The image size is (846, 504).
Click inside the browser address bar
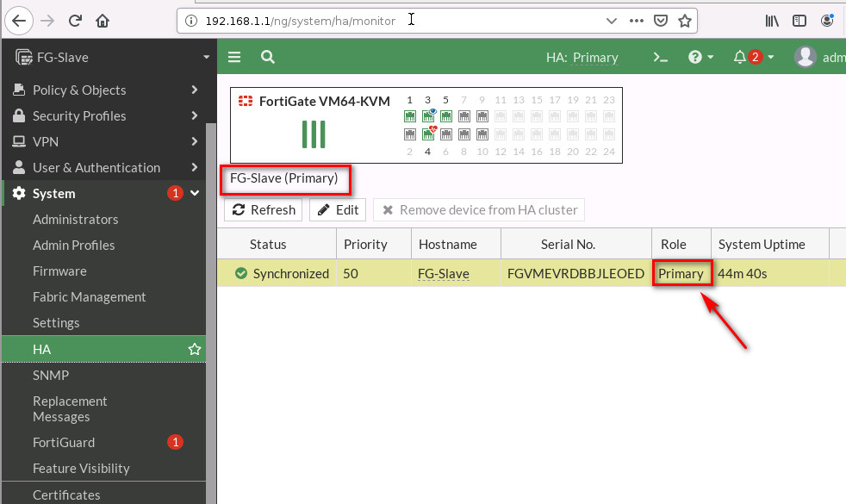point(388,21)
